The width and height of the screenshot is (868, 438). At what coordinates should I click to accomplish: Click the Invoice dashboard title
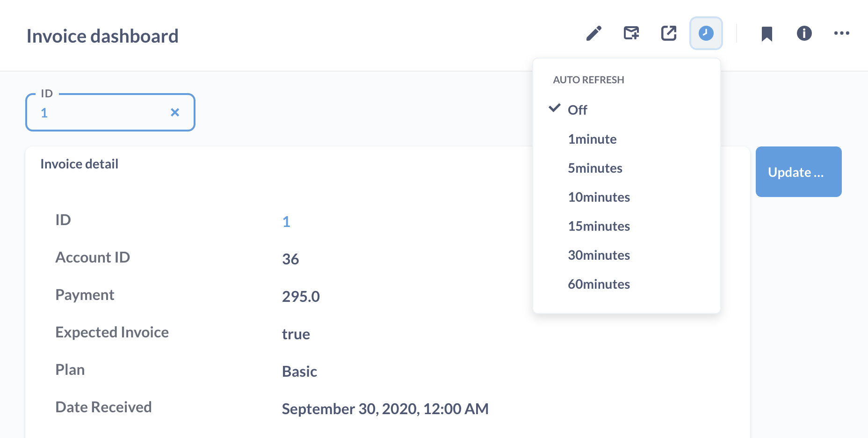(102, 36)
